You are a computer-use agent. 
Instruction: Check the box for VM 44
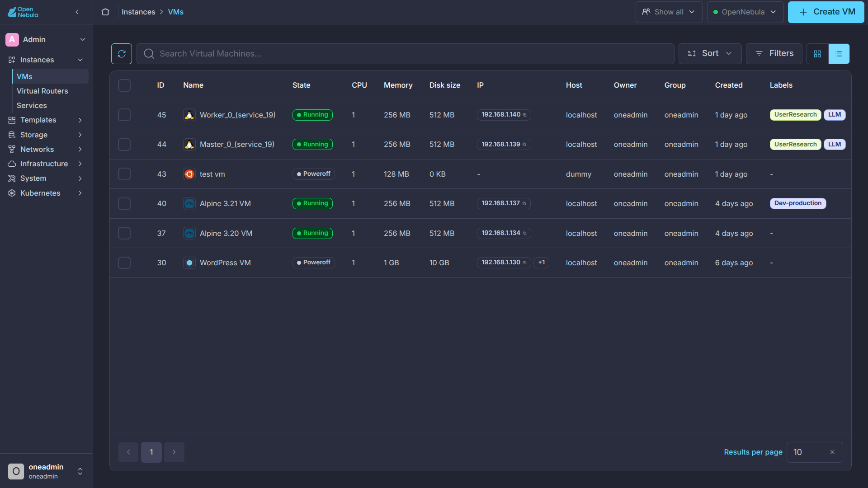[x=124, y=145]
